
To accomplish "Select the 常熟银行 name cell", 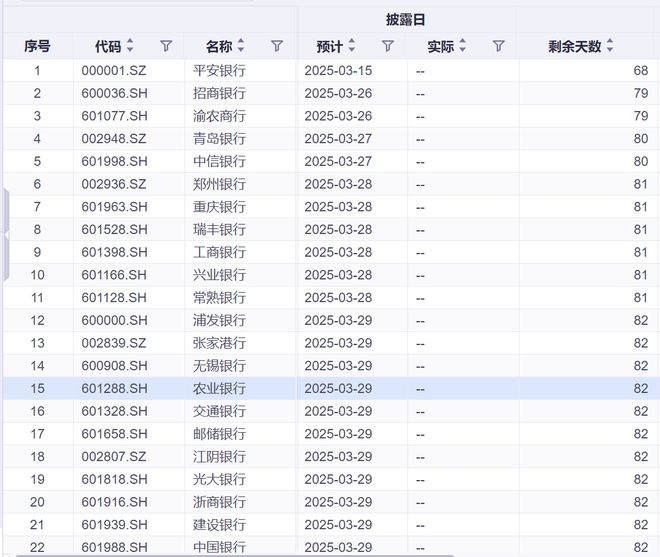I will (x=219, y=298).
